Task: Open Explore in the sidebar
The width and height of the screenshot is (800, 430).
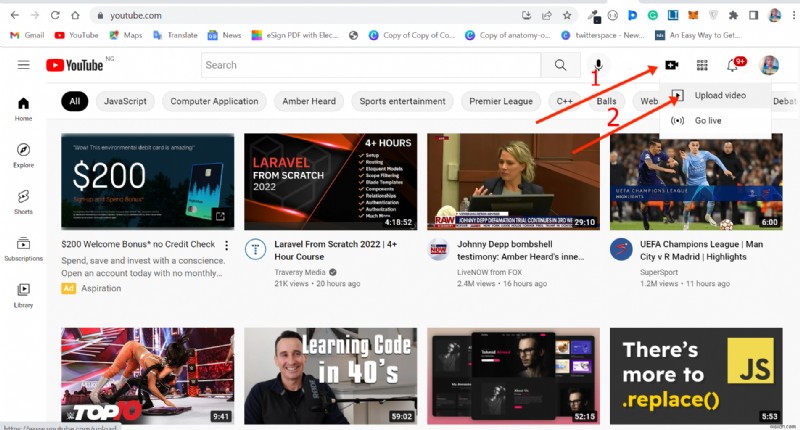Action: 23,156
